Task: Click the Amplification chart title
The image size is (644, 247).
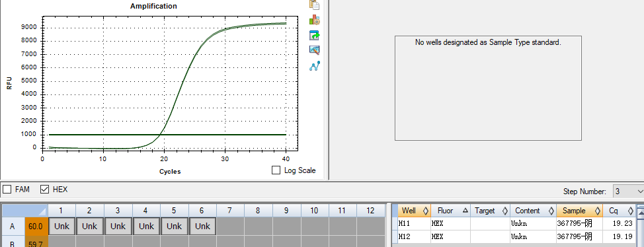Action: (153, 6)
